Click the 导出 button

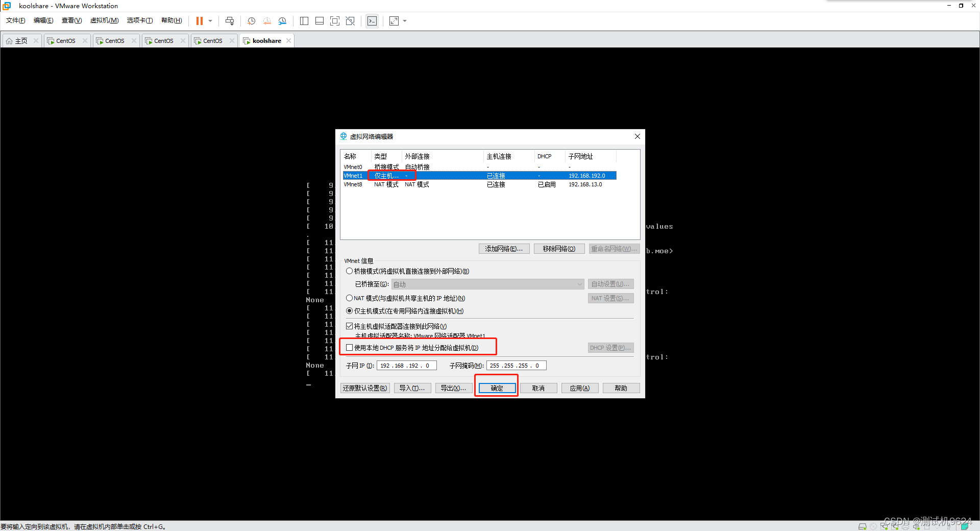(x=453, y=388)
